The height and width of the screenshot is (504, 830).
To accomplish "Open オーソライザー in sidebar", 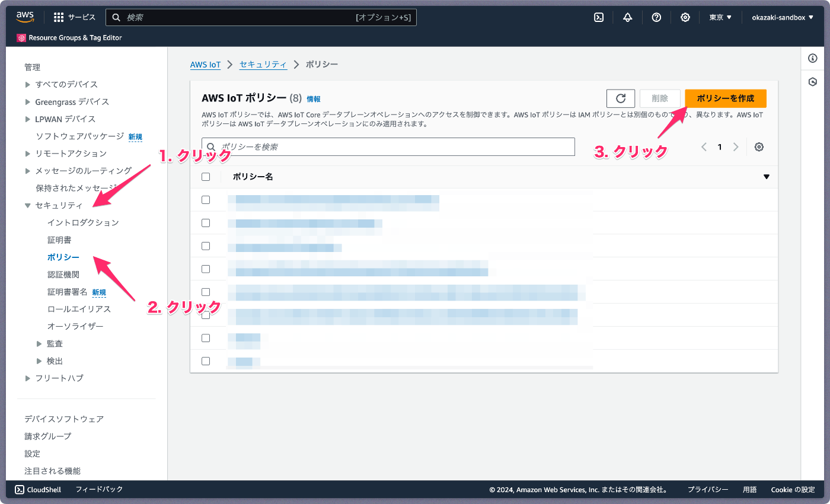I will [75, 326].
